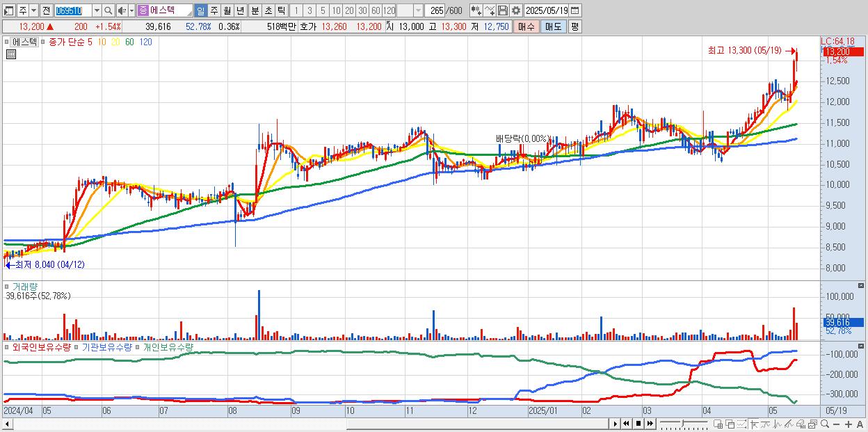
Task: Click the 3D volume bar icon at bottom
Action: [801, 424]
